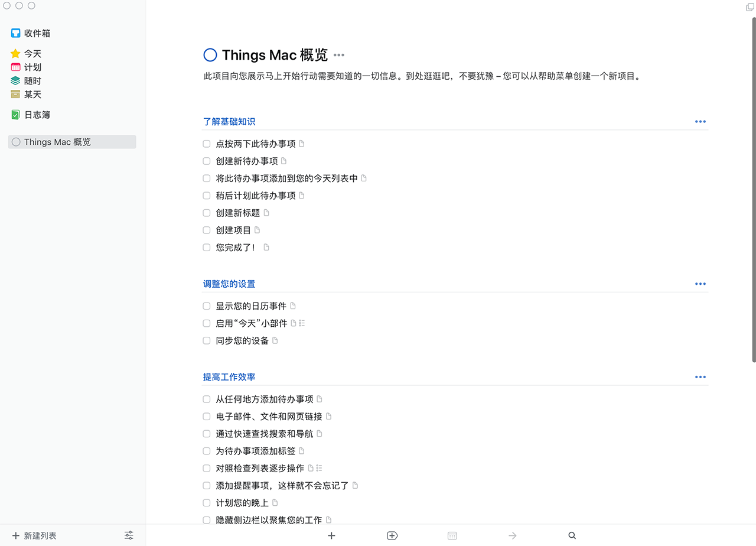Viewport: 756px width, 546px height.
Task: Open the 提高工作效率 heading options menu
Action: (700, 377)
